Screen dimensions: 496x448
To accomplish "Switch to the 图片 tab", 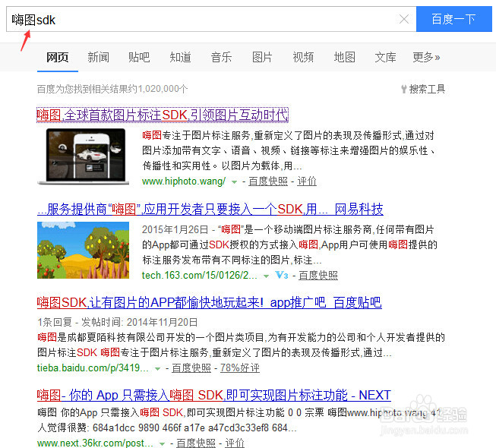I will pos(262,57).
